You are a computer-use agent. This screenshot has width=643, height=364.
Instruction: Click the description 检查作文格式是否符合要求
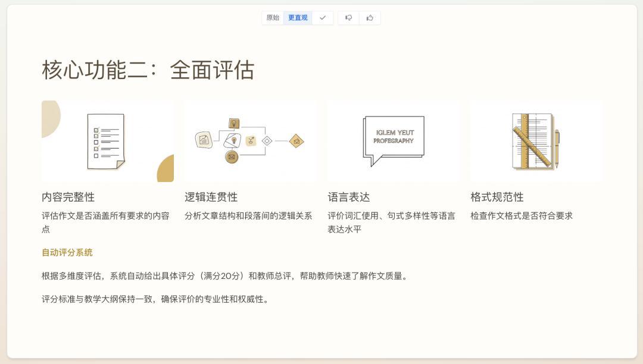click(521, 216)
